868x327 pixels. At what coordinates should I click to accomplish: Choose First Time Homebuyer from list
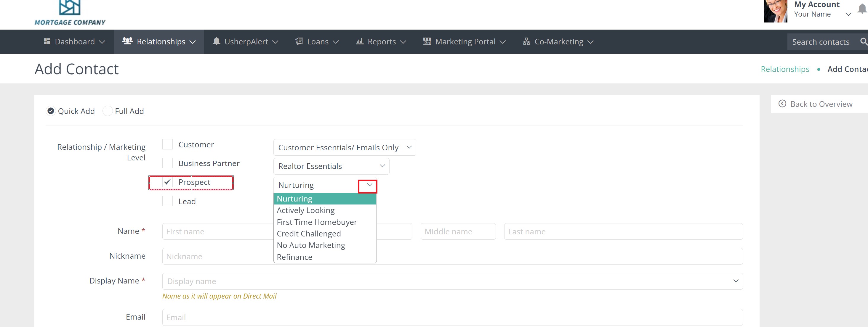click(x=316, y=222)
